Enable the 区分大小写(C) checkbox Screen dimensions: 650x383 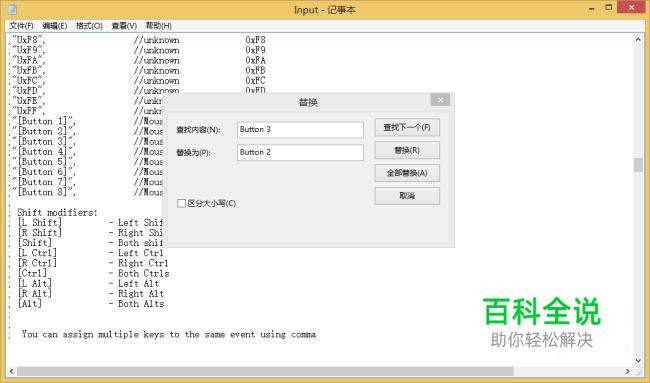tap(181, 203)
